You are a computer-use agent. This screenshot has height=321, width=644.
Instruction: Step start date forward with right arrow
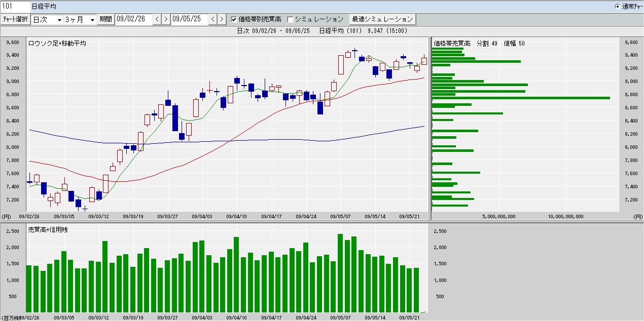[166, 19]
